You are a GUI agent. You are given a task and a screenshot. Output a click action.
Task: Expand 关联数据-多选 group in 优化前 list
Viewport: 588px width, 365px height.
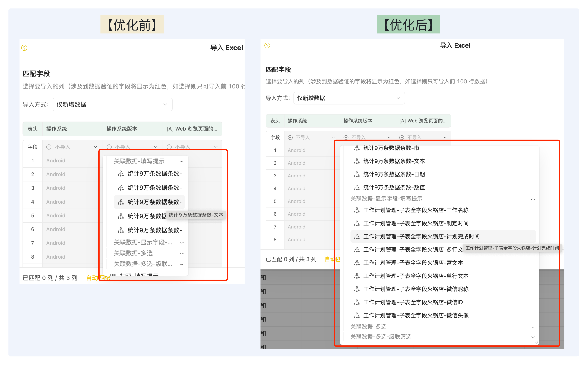(x=182, y=253)
